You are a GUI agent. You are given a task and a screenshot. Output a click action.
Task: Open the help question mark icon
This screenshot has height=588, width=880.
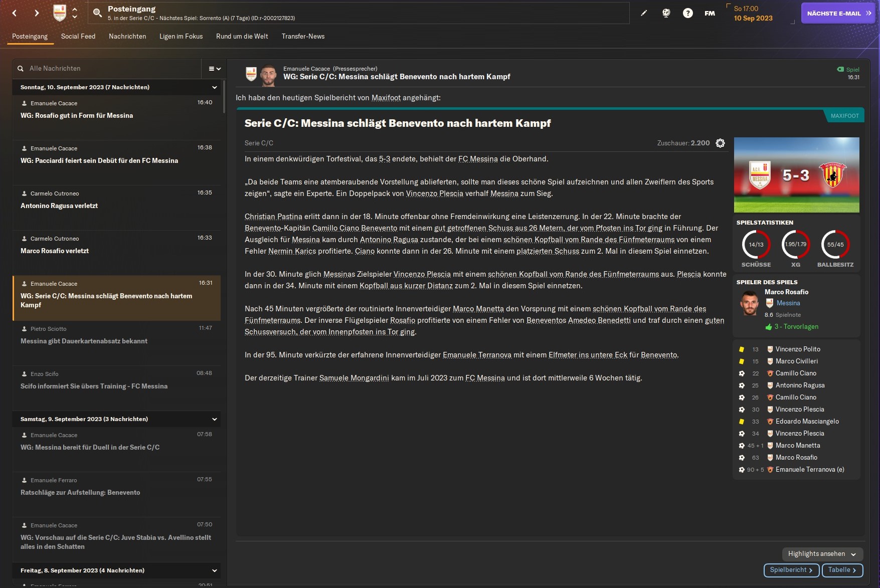pyautogui.click(x=687, y=13)
